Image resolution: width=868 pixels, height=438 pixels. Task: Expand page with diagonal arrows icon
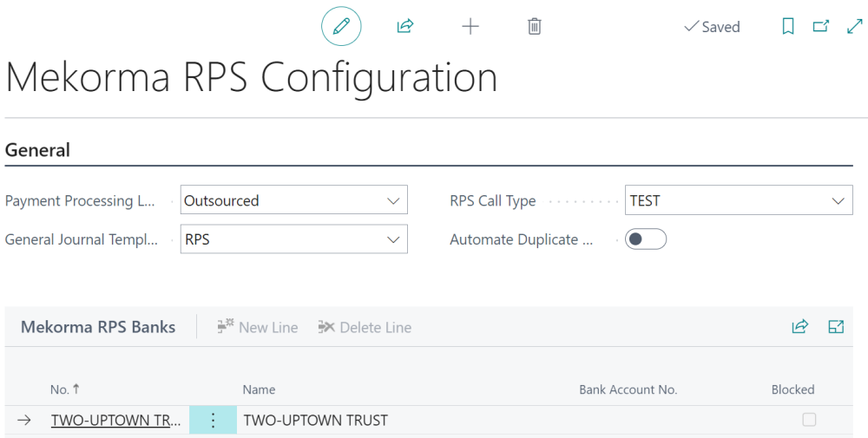[855, 26]
